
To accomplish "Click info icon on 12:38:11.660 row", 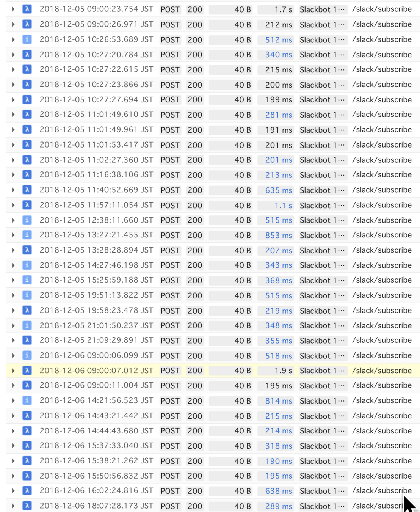I will [27, 220].
